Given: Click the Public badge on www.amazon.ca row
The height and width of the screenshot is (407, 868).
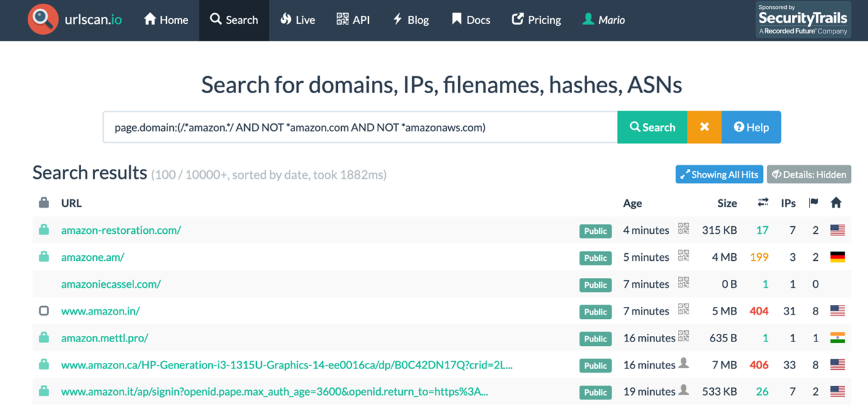Looking at the screenshot, I should click(x=595, y=365).
